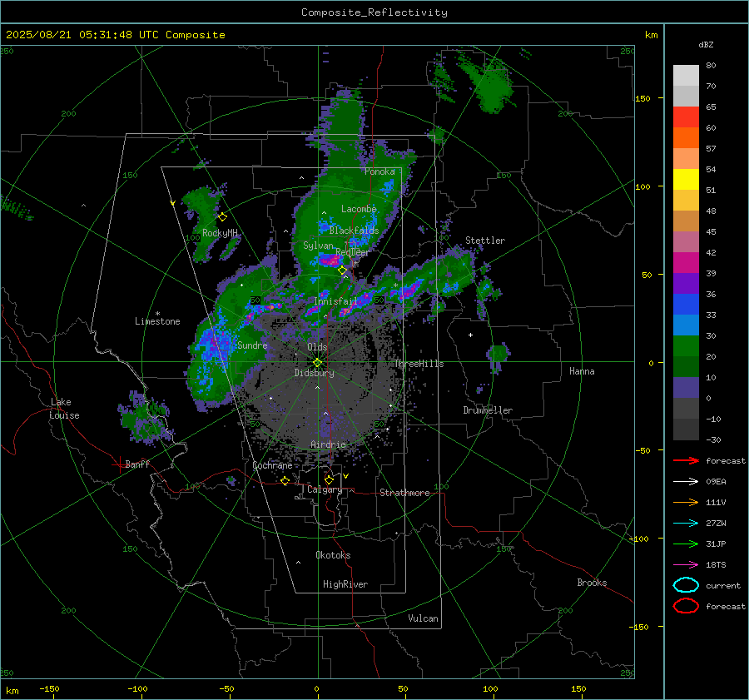Click the magenta 18TS arrow icon
This screenshot has width=749, height=700.
click(686, 565)
